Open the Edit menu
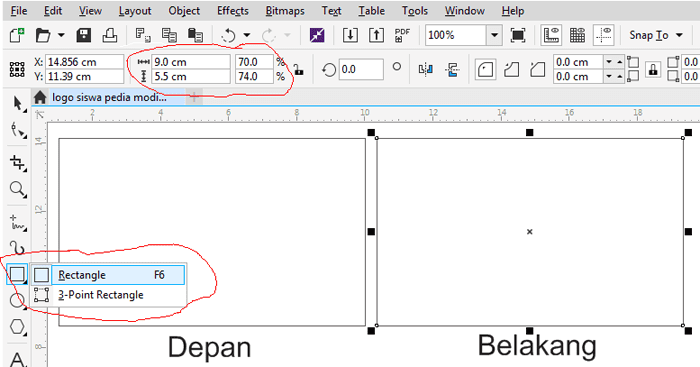700x367 pixels. point(53,11)
